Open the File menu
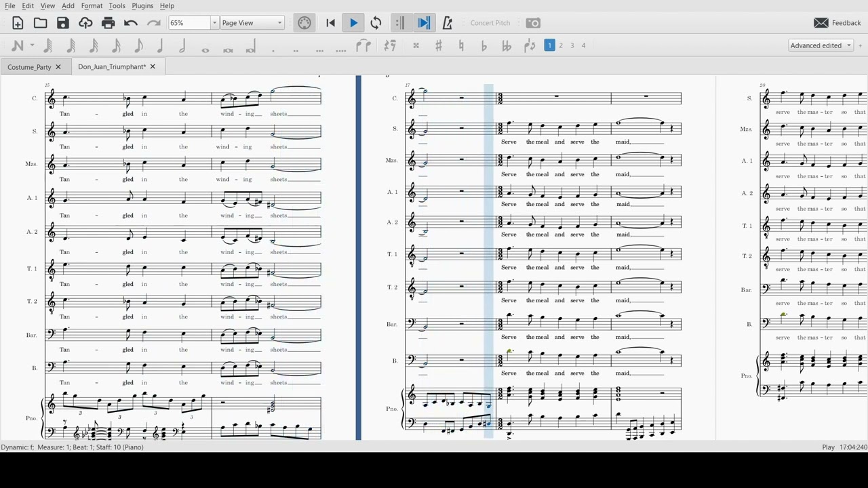The height and width of the screenshot is (488, 868). [10, 5]
